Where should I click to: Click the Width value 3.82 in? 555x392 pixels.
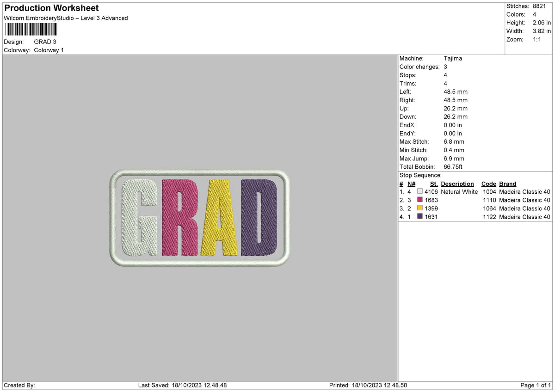tap(542, 31)
